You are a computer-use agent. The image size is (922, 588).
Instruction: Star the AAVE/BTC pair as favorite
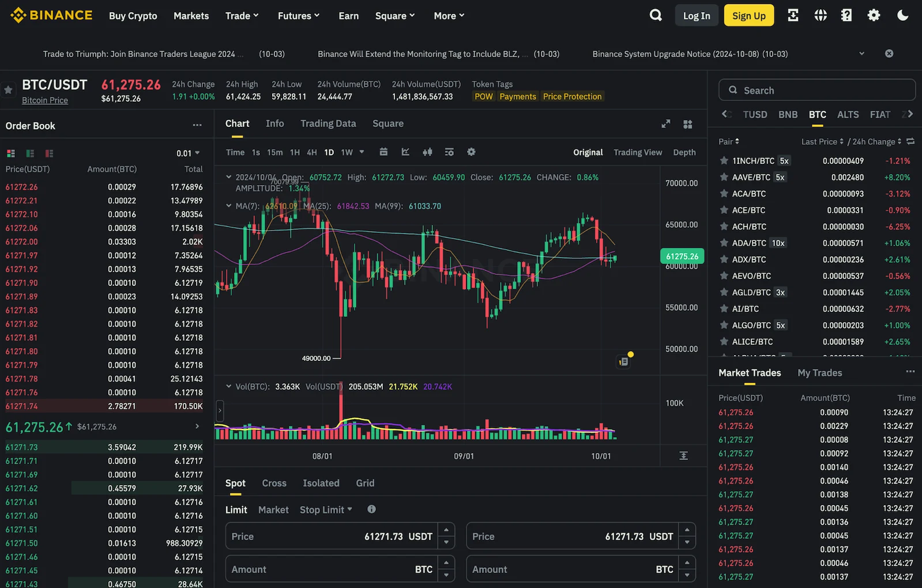click(x=724, y=178)
